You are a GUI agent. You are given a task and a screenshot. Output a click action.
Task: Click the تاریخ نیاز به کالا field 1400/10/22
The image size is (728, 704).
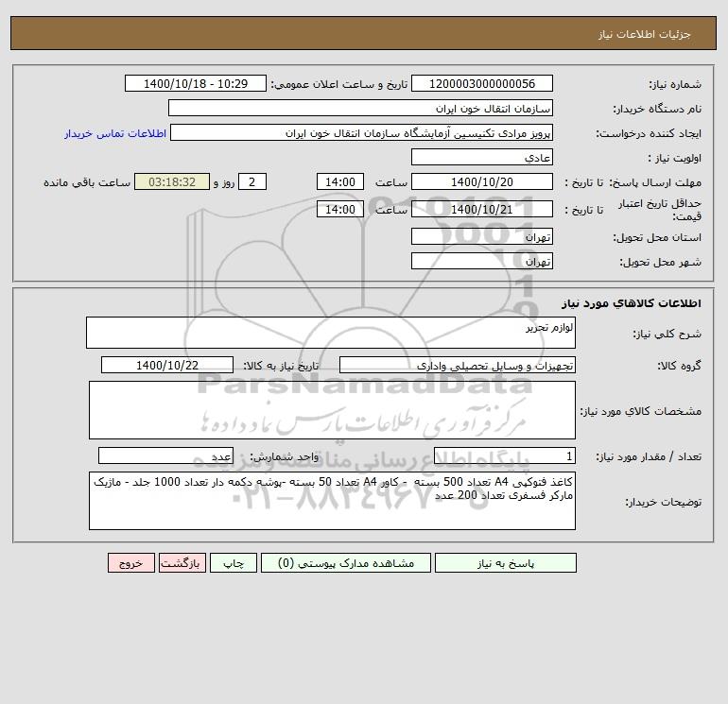point(167,365)
